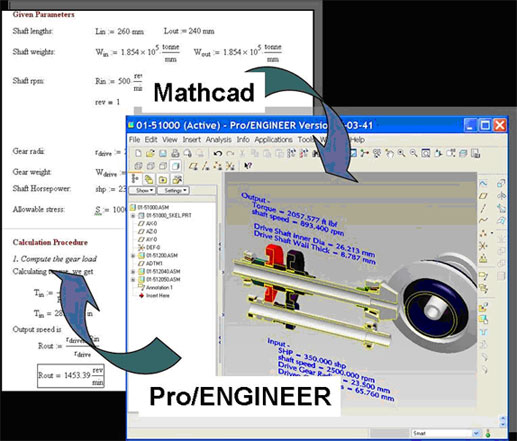Click the Print icon in the toolbar
The image size is (517, 441).
175,153
